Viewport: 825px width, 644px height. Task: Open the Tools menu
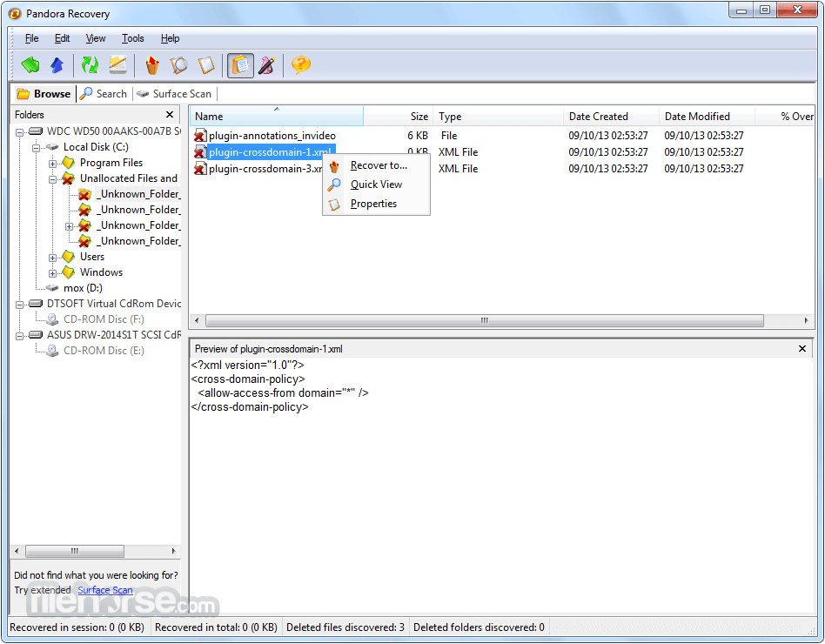coord(132,38)
